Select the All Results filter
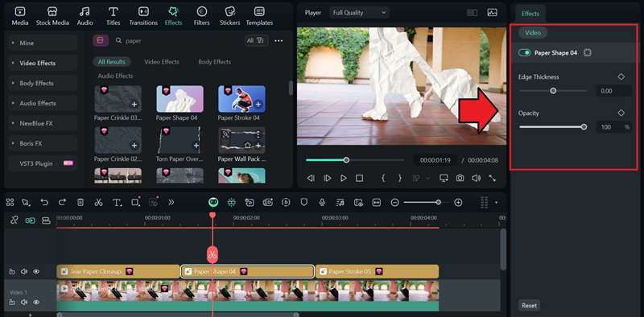The height and width of the screenshot is (317, 644). pyautogui.click(x=111, y=62)
